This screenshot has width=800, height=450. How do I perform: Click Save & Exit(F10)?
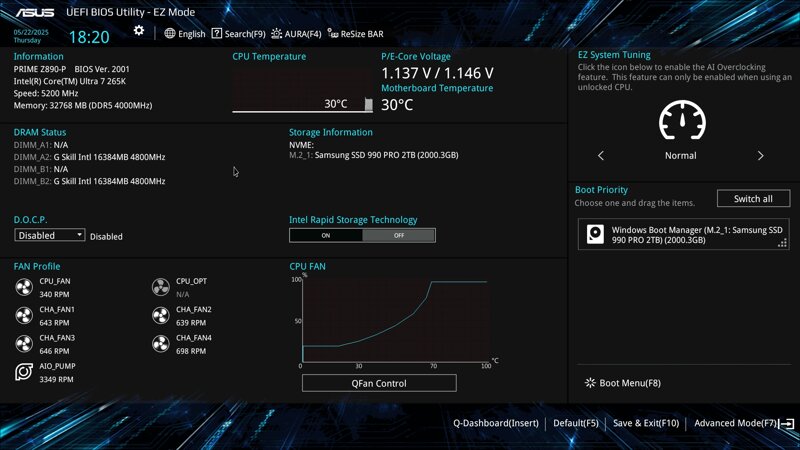pyautogui.click(x=646, y=423)
